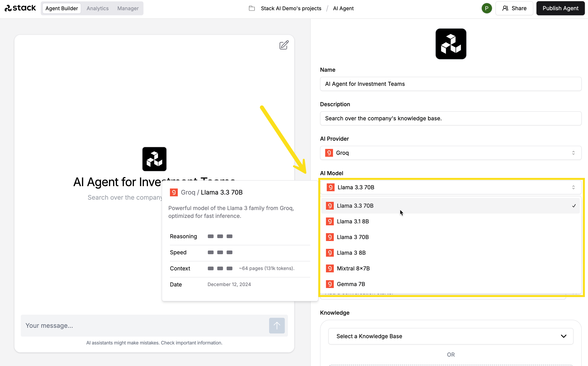Image resolution: width=588 pixels, height=366 pixels.
Task: Open the P user avatar
Action: pyautogui.click(x=487, y=8)
